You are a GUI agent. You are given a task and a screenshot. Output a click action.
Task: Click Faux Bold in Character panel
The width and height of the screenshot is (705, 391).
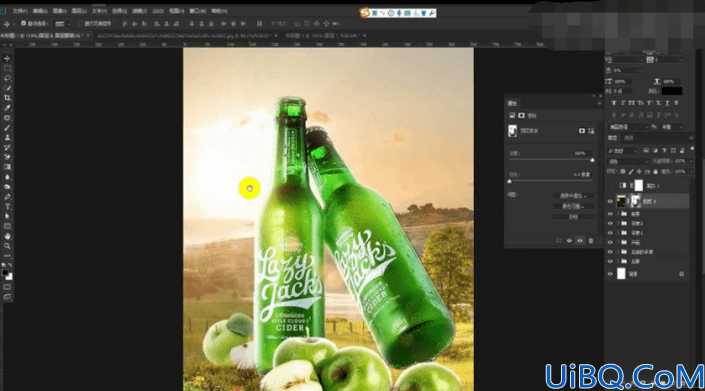[614, 103]
